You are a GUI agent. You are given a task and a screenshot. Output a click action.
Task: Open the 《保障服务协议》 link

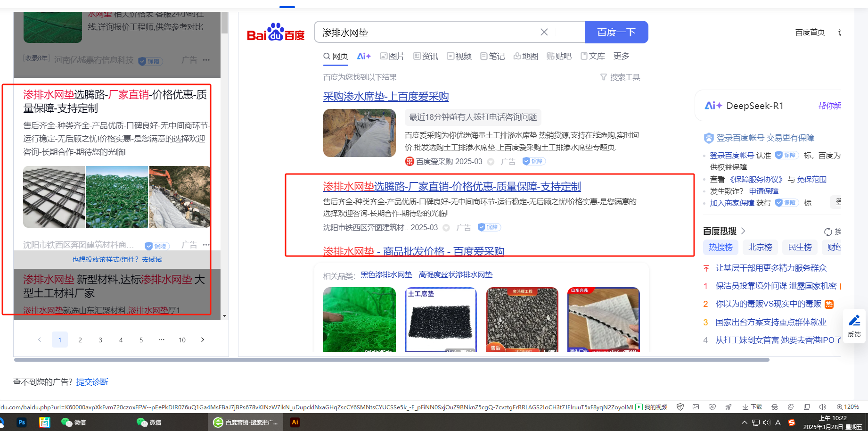point(756,179)
